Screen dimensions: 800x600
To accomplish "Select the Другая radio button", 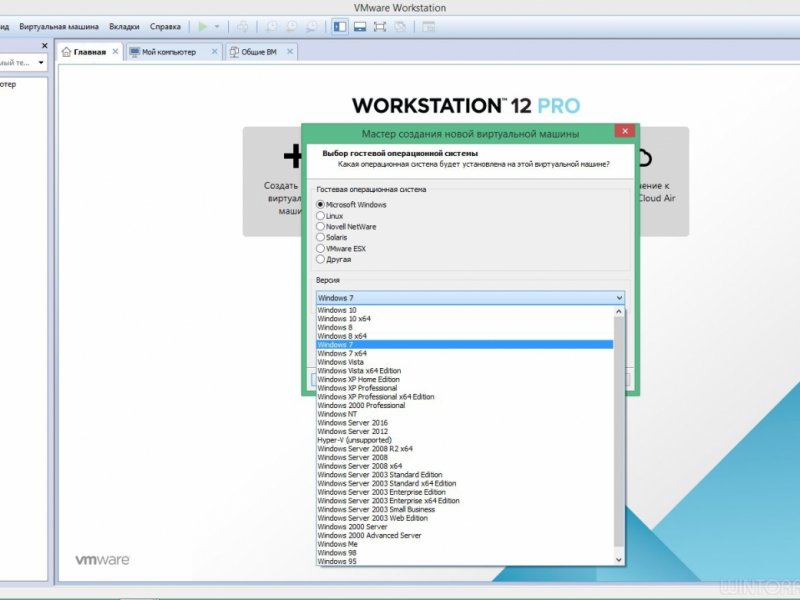I will point(320,259).
